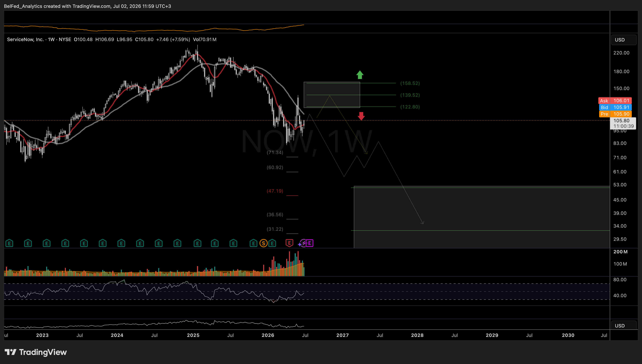Click the magenta square E upcoming-earnings marker
Screen dimensions: 642x364
[309, 243]
